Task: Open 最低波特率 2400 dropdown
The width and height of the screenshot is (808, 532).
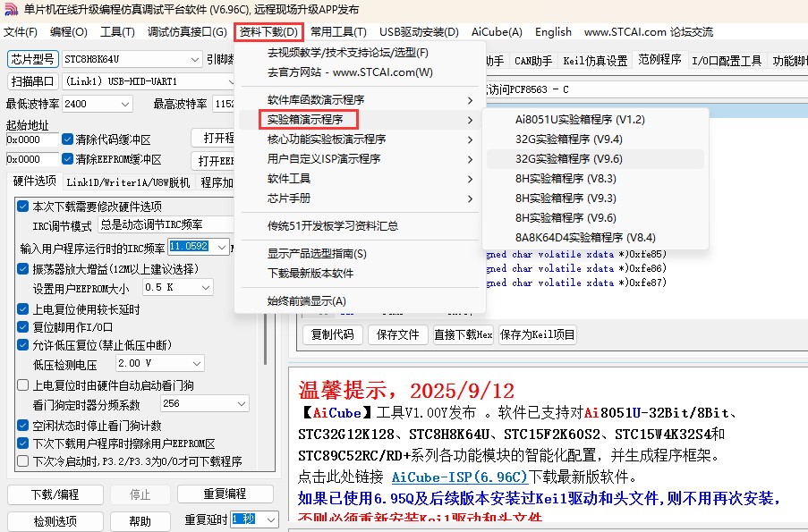Action: [97, 104]
